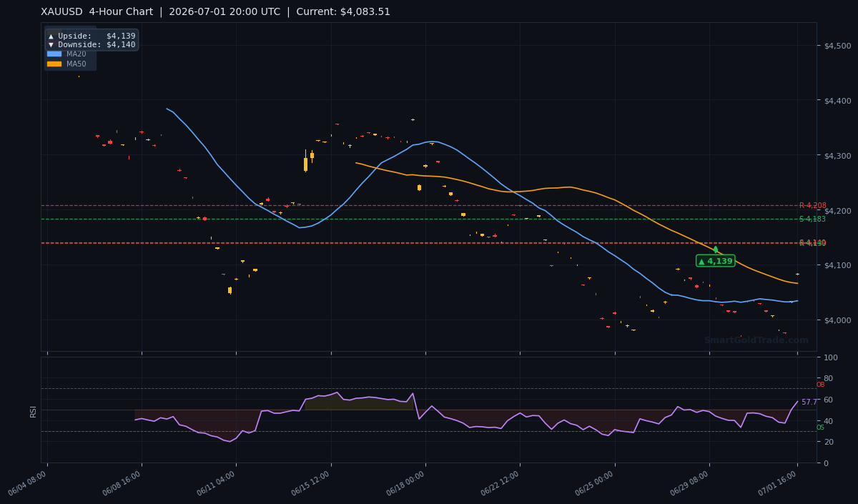The image size is (858, 504).
Task: Click the 06/15 12:00 time axis label
Action: 312,483
